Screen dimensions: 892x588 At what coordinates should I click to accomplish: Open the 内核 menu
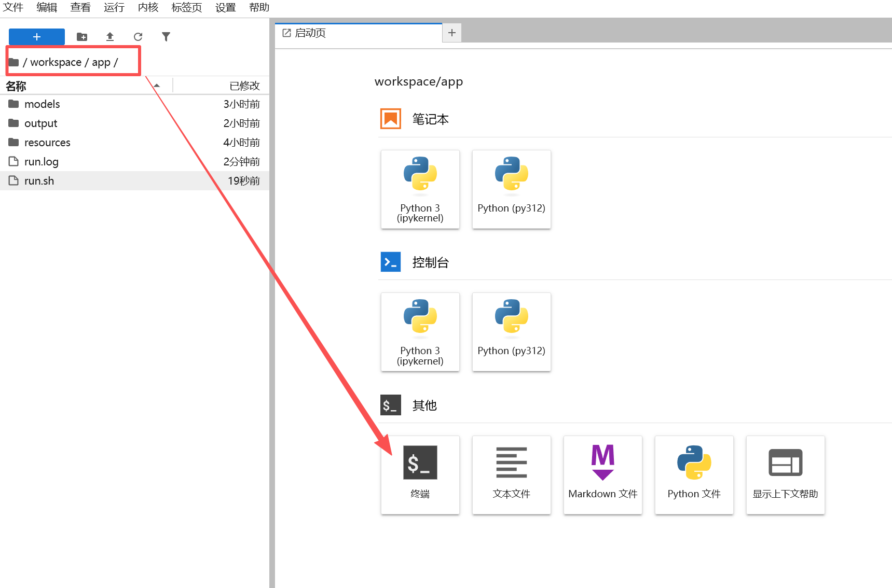pos(148,7)
